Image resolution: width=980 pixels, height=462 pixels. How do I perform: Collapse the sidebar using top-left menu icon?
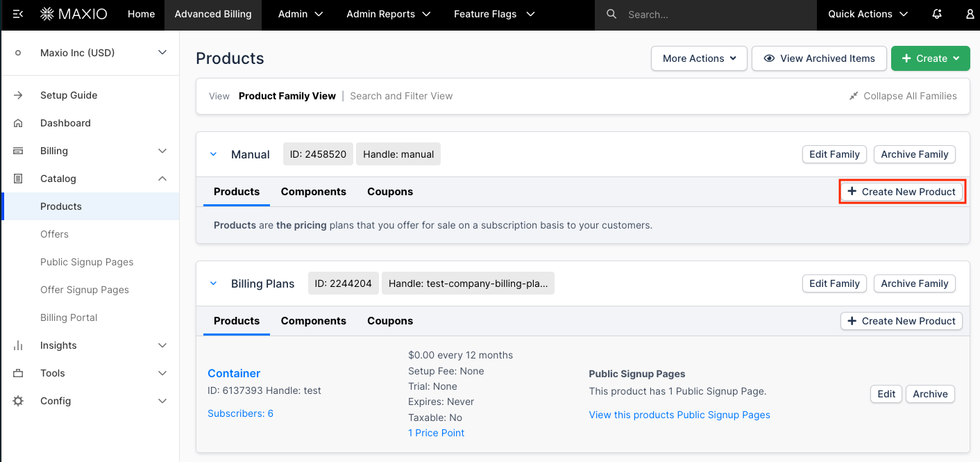pos(18,14)
